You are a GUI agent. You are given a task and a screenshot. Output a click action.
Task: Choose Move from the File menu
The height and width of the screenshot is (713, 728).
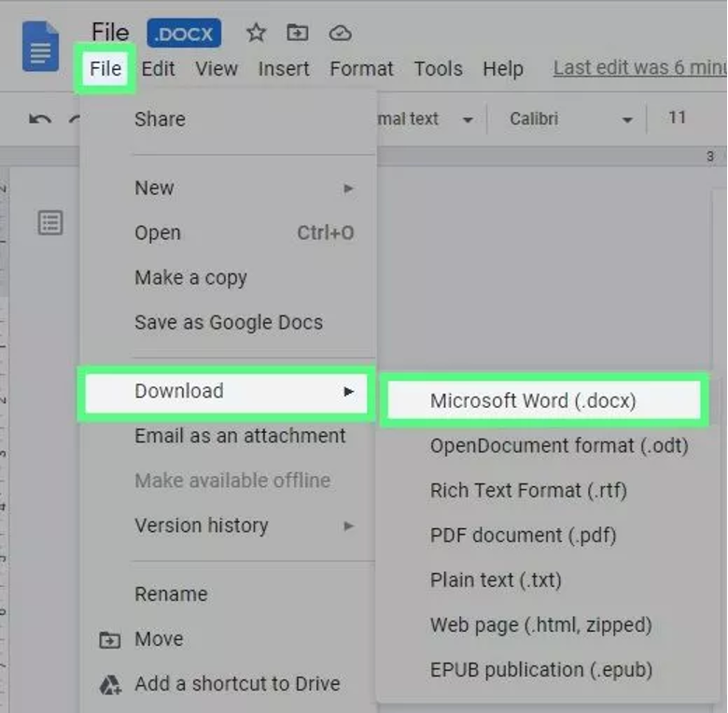click(x=228, y=639)
